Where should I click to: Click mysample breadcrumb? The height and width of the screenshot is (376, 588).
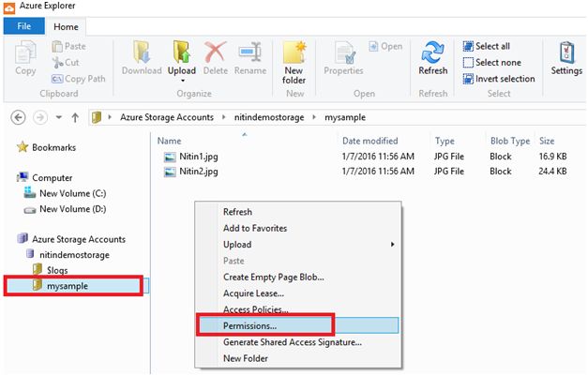tap(345, 117)
